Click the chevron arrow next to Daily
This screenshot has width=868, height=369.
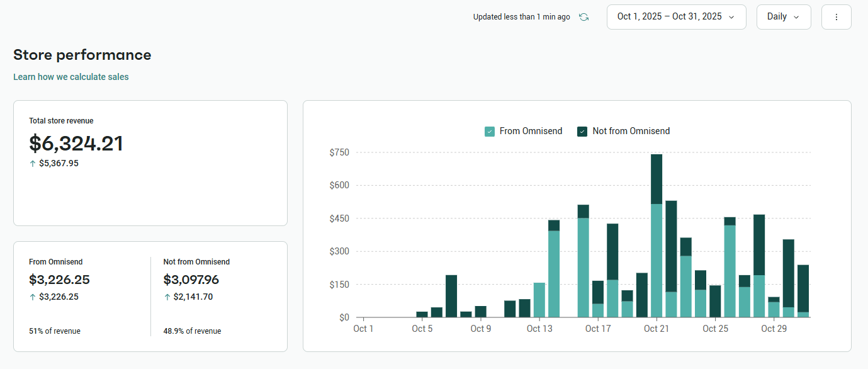pos(796,17)
